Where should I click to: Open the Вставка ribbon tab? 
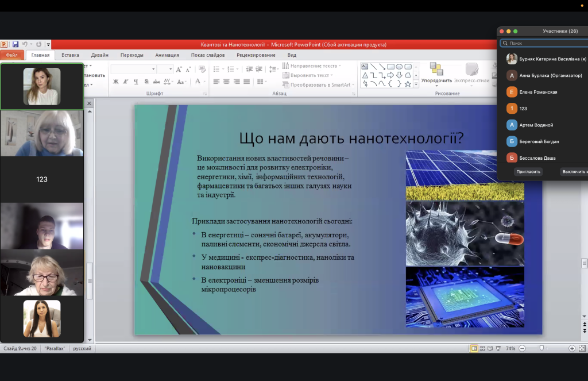click(x=70, y=55)
